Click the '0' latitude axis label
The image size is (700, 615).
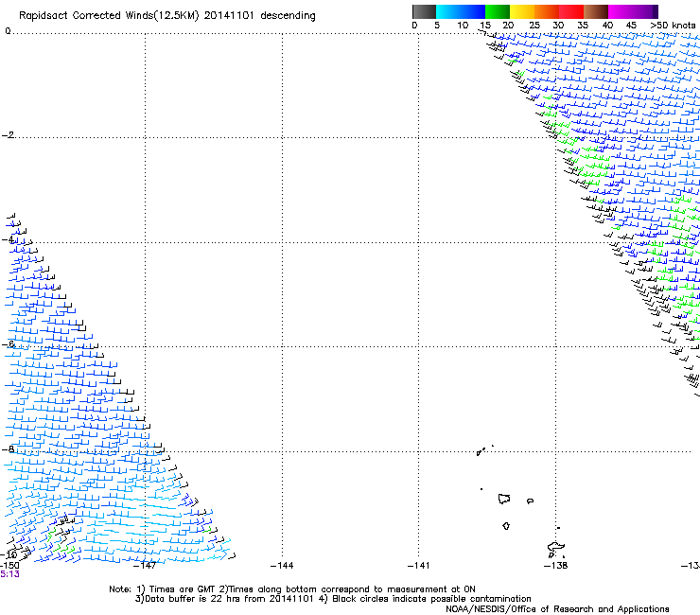[x=8, y=31]
